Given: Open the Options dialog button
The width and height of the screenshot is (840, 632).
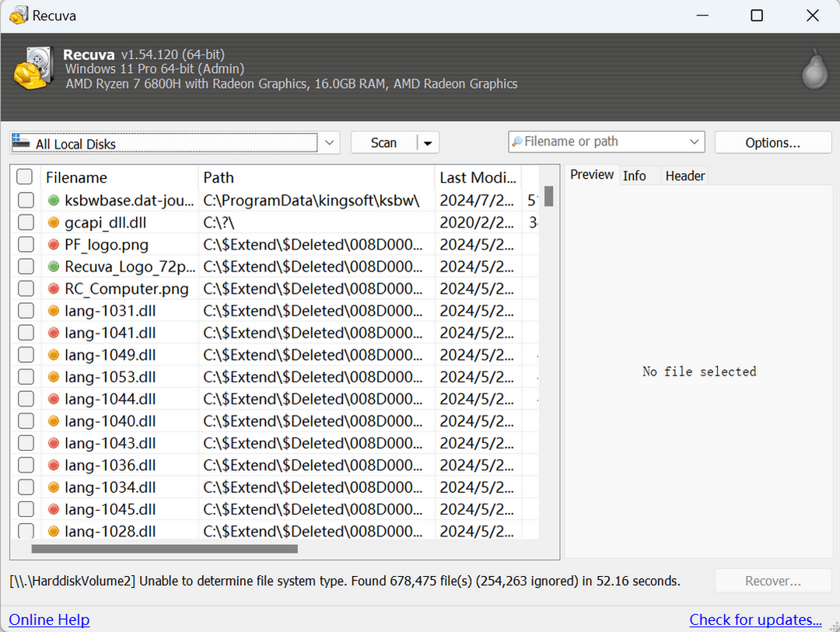Looking at the screenshot, I should 772,142.
